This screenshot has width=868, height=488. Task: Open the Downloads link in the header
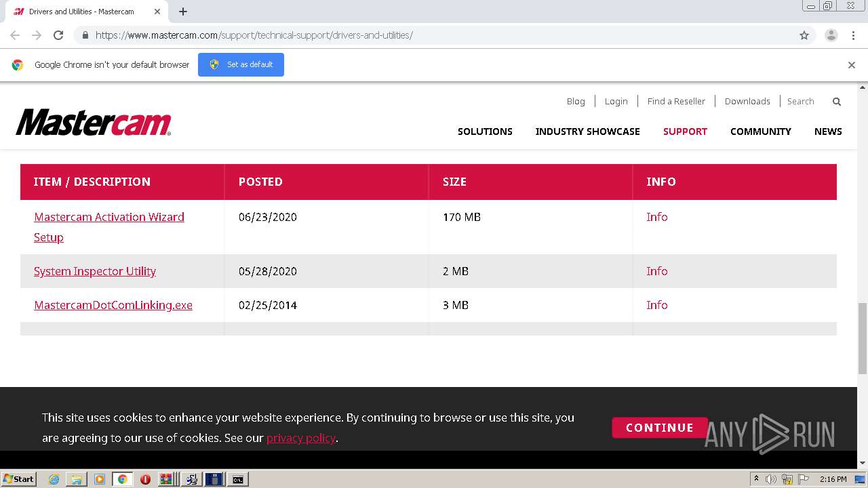747,101
